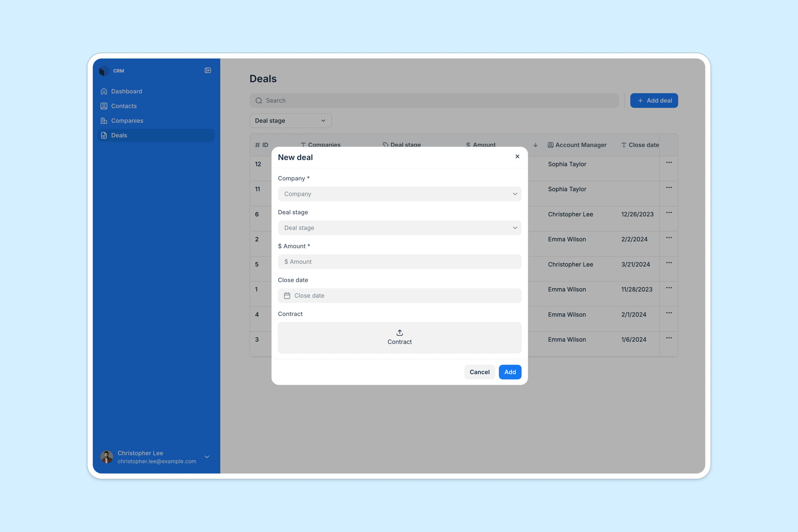Click the tag icon on Deal stage column
This screenshot has height=532, width=798.
385,145
